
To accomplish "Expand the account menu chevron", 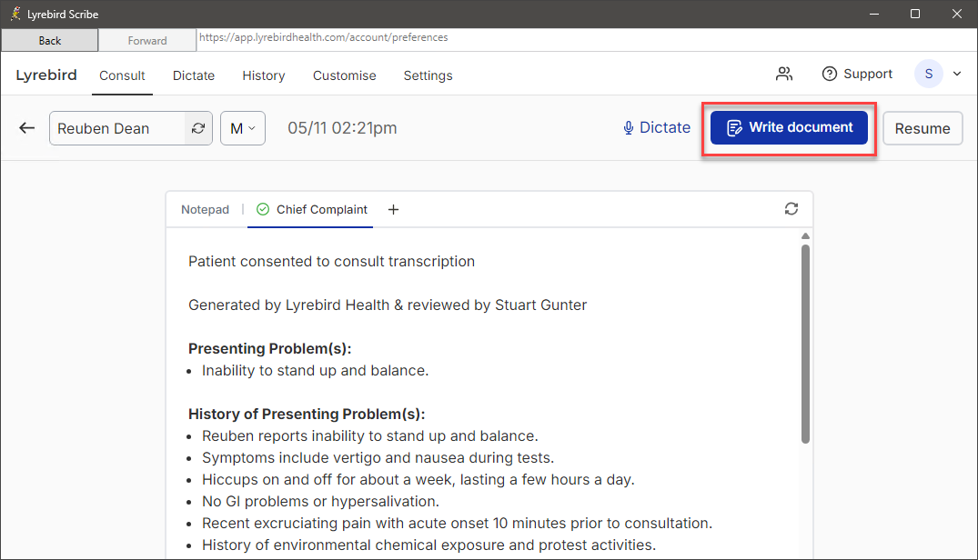I will [x=957, y=75].
